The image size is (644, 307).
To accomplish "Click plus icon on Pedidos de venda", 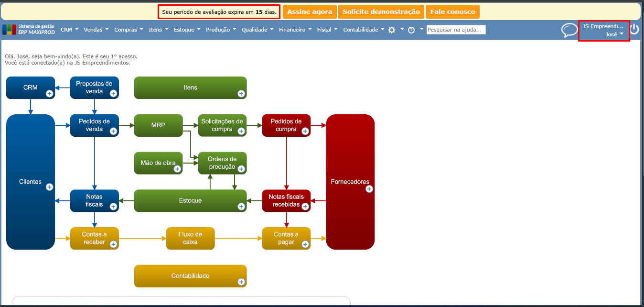I will pos(113,131).
